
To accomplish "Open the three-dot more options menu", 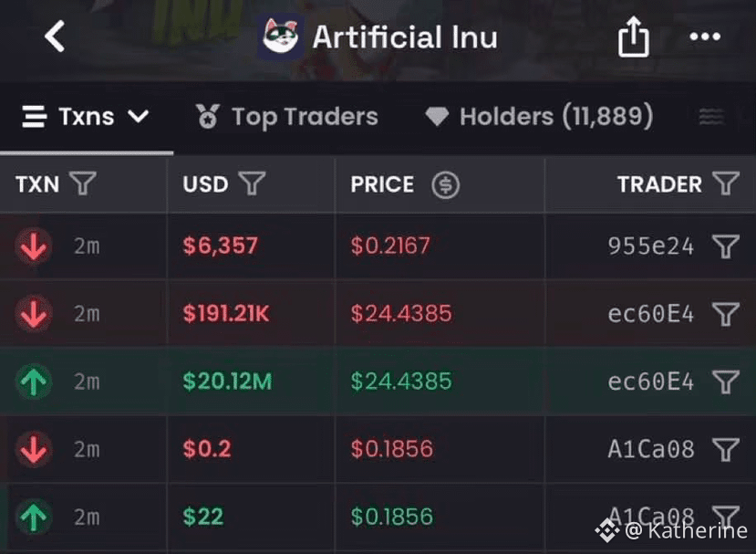I will [705, 37].
